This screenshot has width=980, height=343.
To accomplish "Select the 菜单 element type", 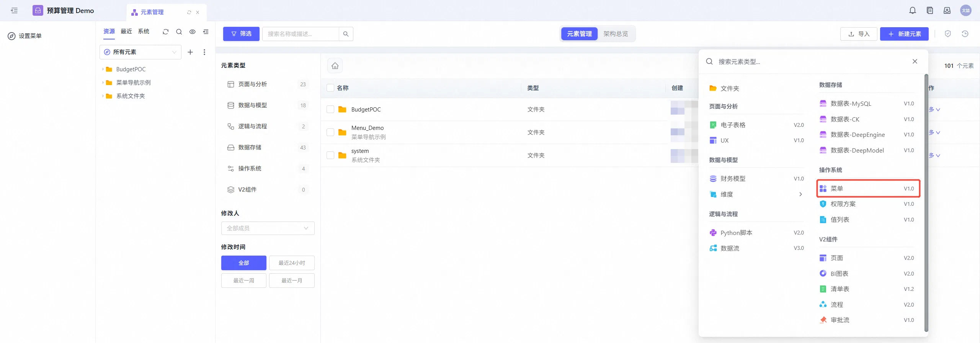I will pyautogui.click(x=868, y=189).
